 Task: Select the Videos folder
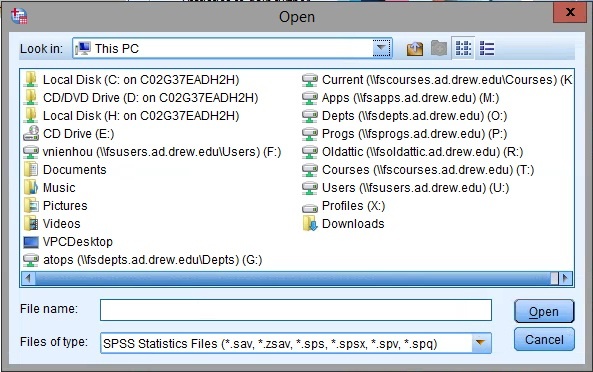click(52, 224)
